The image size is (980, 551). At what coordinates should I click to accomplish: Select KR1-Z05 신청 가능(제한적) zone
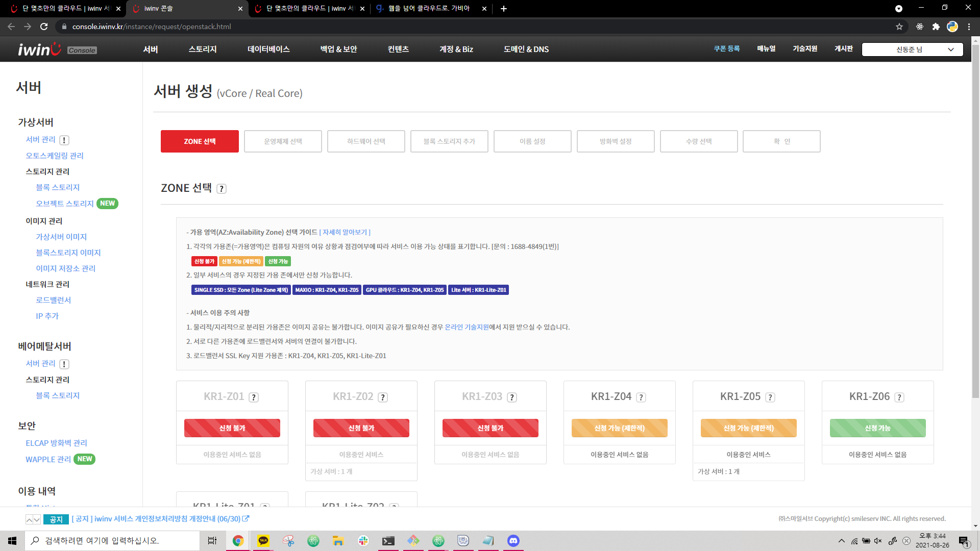click(748, 428)
